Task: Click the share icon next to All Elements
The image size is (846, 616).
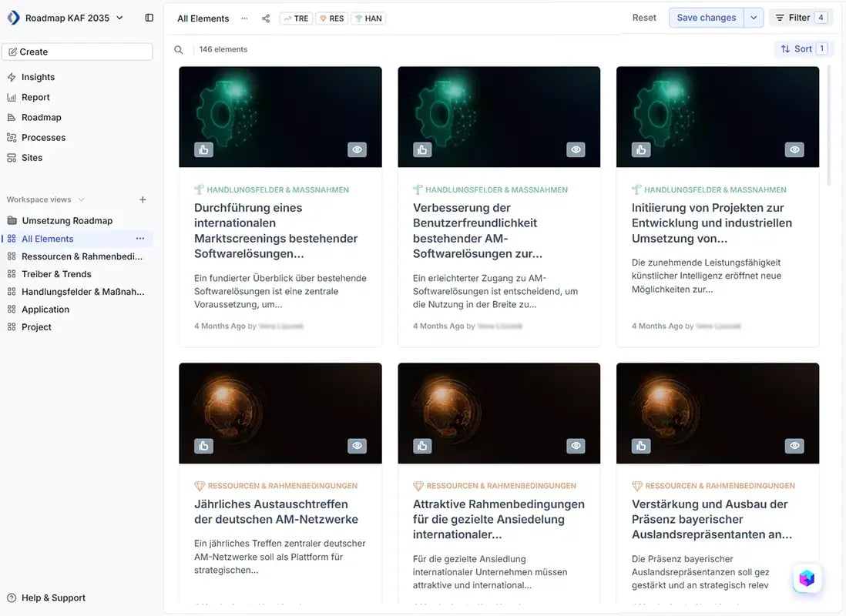Action: 265,17
